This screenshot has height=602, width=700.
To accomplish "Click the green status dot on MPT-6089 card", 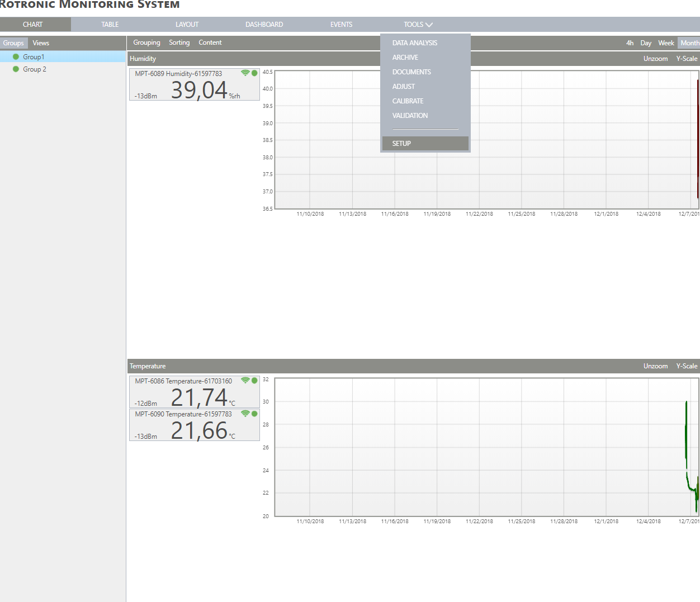I will pyautogui.click(x=254, y=73).
